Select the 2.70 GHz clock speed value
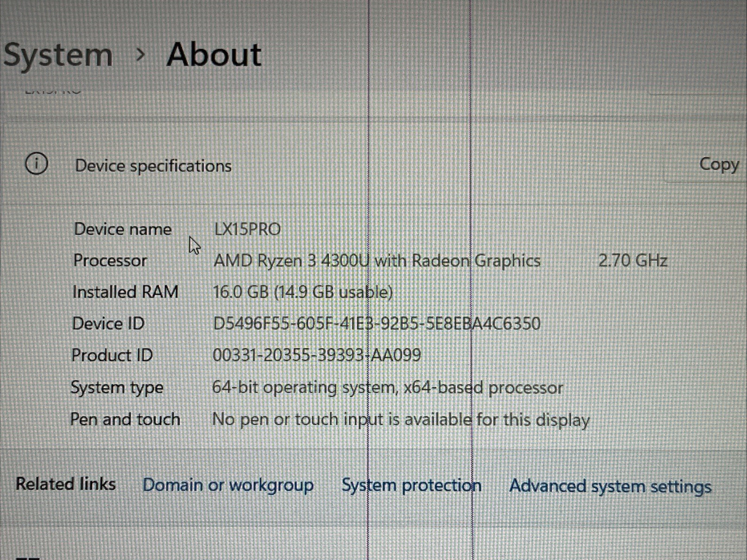 pyautogui.click(x=633, y=261)
